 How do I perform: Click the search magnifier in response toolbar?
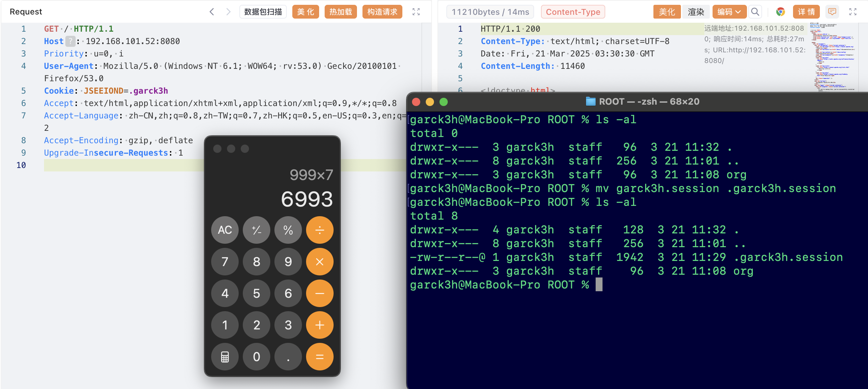click(755, 12)
